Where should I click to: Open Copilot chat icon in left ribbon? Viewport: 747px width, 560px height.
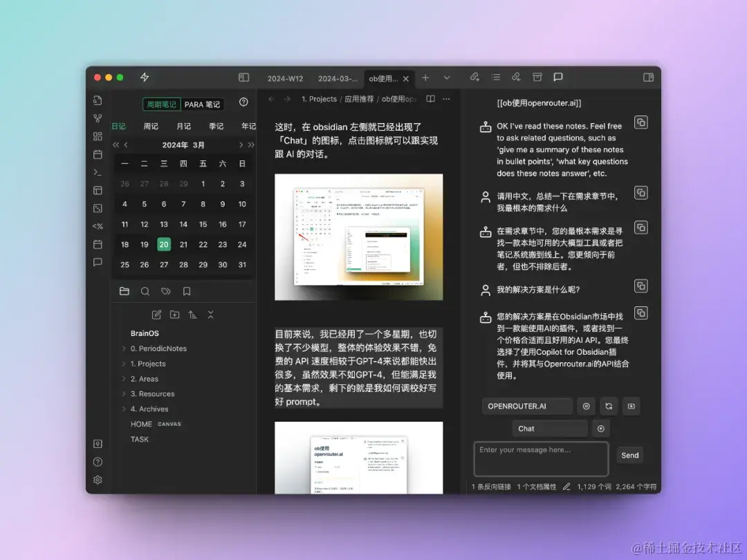point(98,263)
